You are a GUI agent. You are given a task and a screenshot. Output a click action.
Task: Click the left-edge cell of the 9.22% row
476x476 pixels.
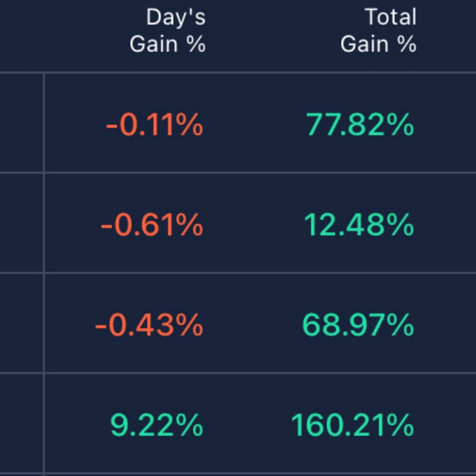pos(21,424)
